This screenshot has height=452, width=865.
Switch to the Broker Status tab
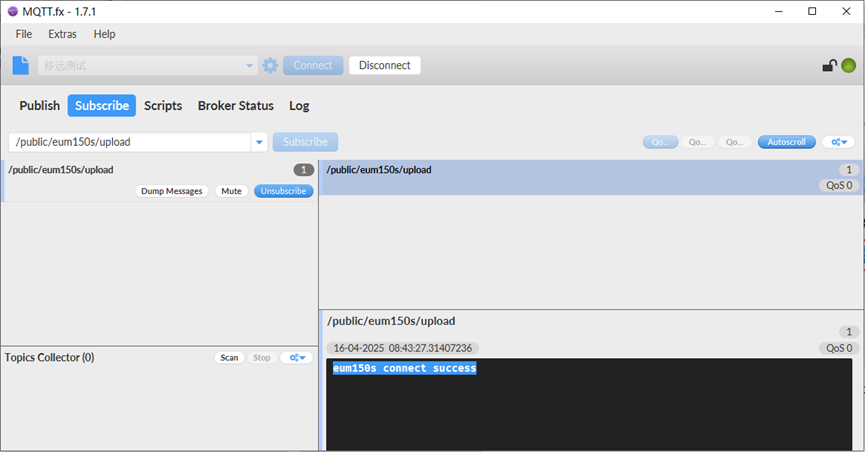click(x=236, y=105)
